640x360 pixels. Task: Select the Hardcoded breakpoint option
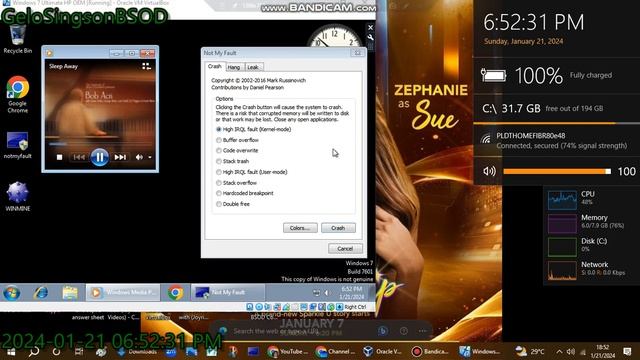tap(244, 193)
